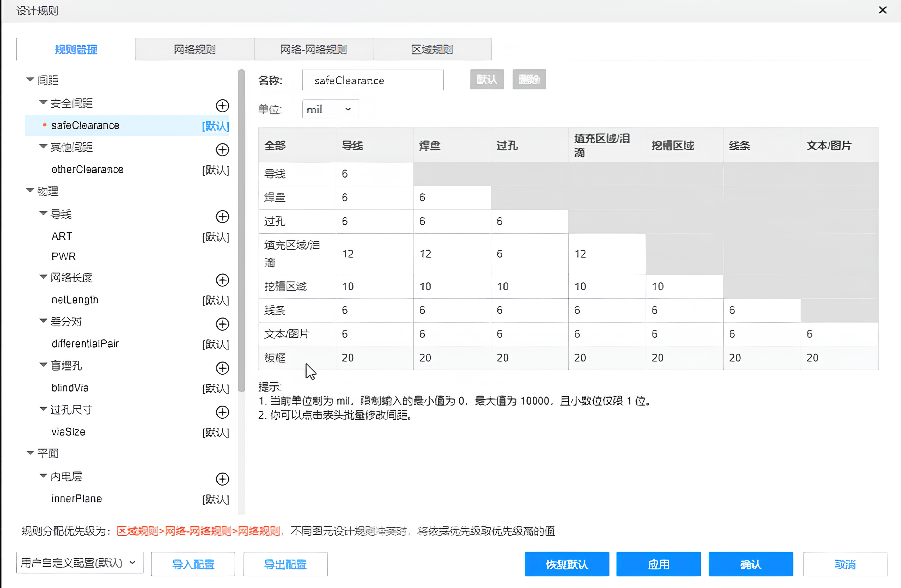901x588 pixels.
Task: Add a 网络长度 rule with plus icon
Action: coord(222,280)
